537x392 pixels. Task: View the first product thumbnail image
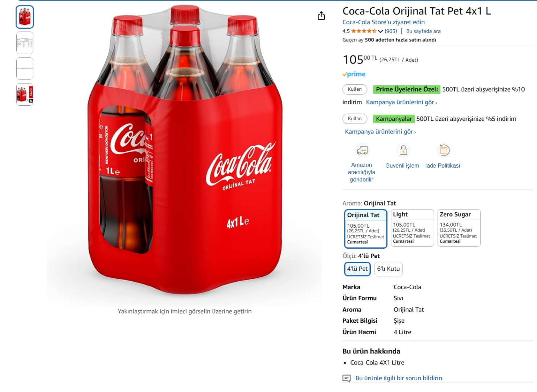click(25, 17)
